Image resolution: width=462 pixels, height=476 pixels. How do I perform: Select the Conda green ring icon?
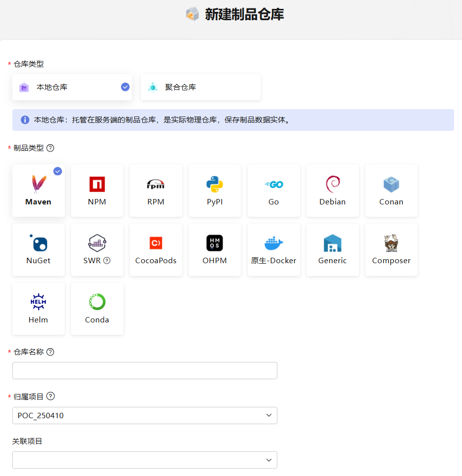tap(97, 302)
